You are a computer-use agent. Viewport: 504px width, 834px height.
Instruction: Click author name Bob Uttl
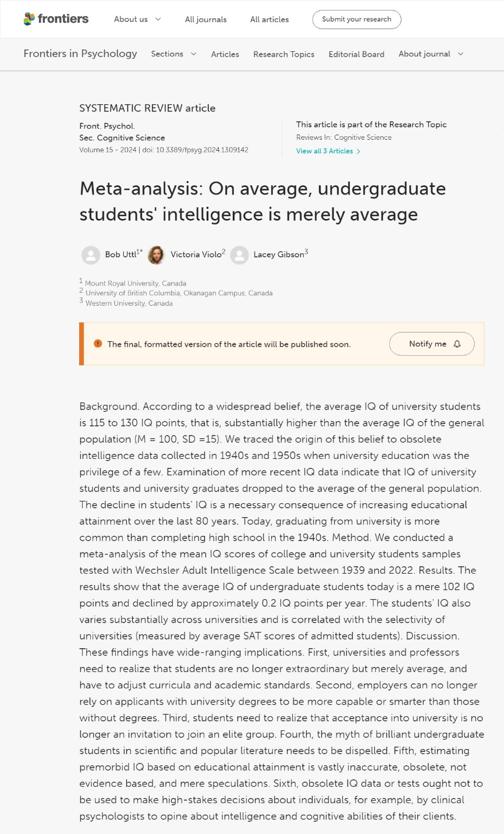(120, 255)
